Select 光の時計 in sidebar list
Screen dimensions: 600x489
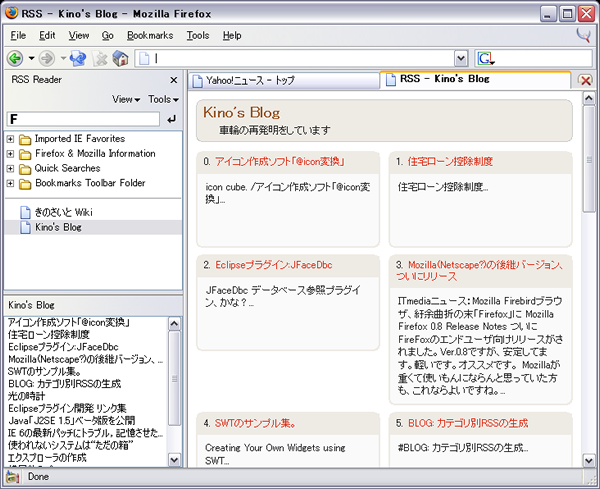coord(26,396)
